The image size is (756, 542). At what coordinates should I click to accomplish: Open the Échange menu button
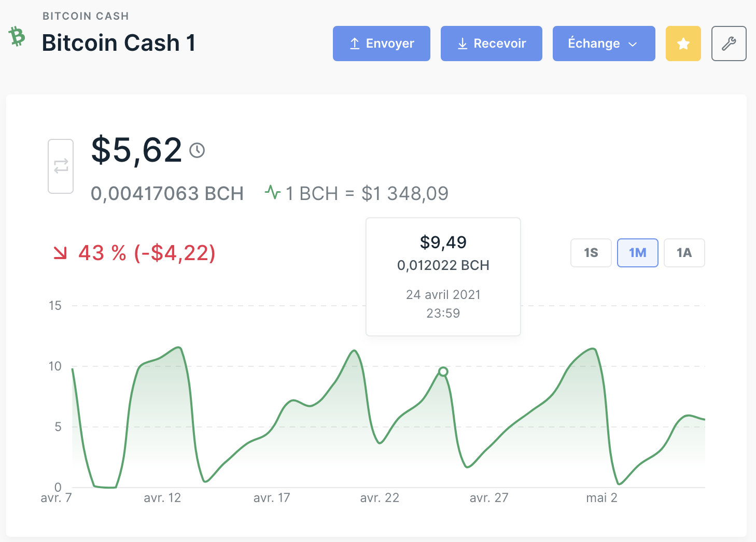click(604, 44)
